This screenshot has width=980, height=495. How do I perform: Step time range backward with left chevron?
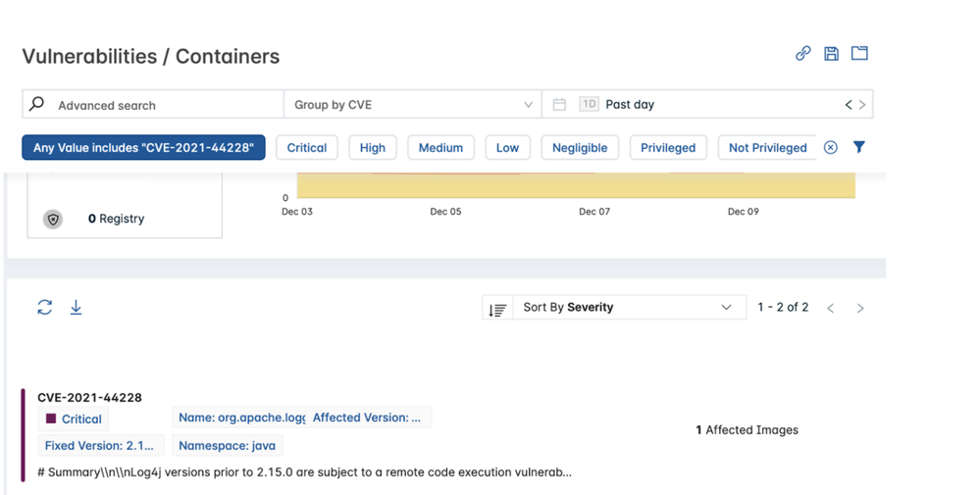849,105
